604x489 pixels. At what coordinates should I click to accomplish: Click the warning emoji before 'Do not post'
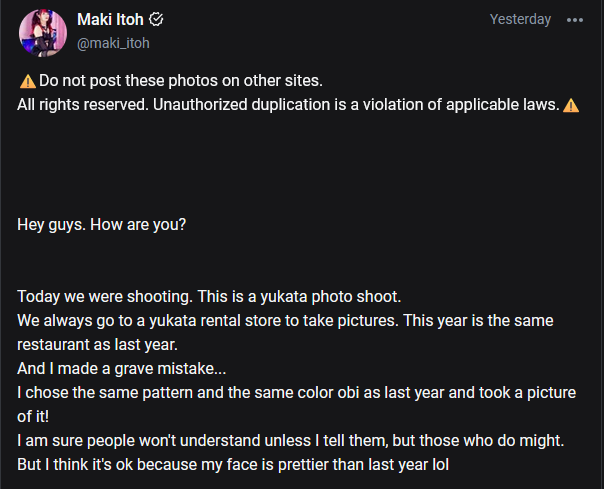[27, 81]
